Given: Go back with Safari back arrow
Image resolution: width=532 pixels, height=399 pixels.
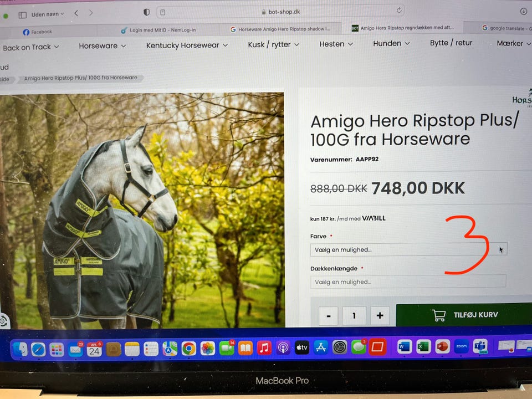Looking at the screenshot, I should coord(76,13).
